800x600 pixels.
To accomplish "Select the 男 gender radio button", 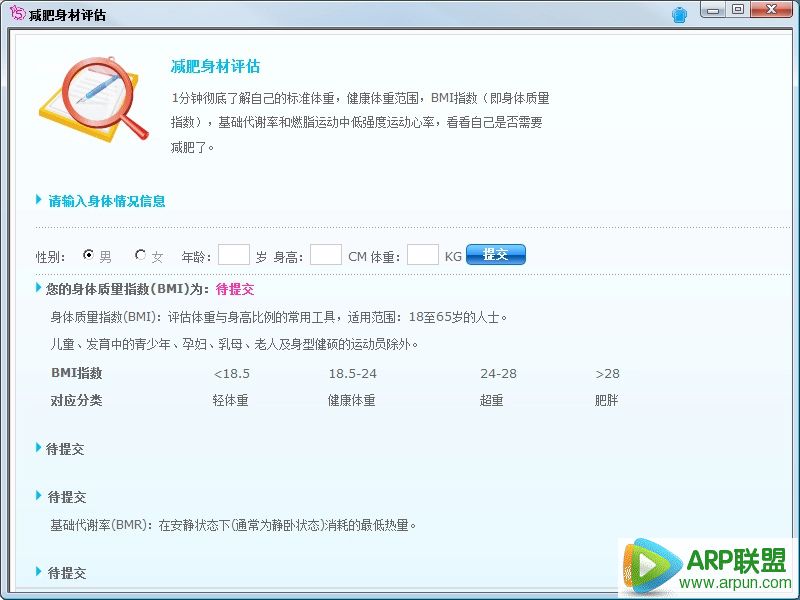I will (88, 254).
